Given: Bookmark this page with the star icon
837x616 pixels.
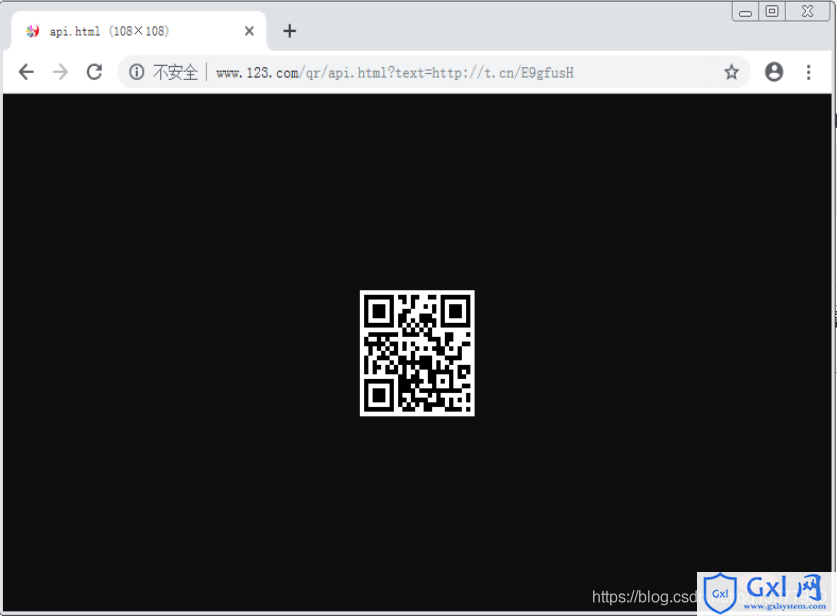Looking at the screenshot, I should click(x=731, y=72).
